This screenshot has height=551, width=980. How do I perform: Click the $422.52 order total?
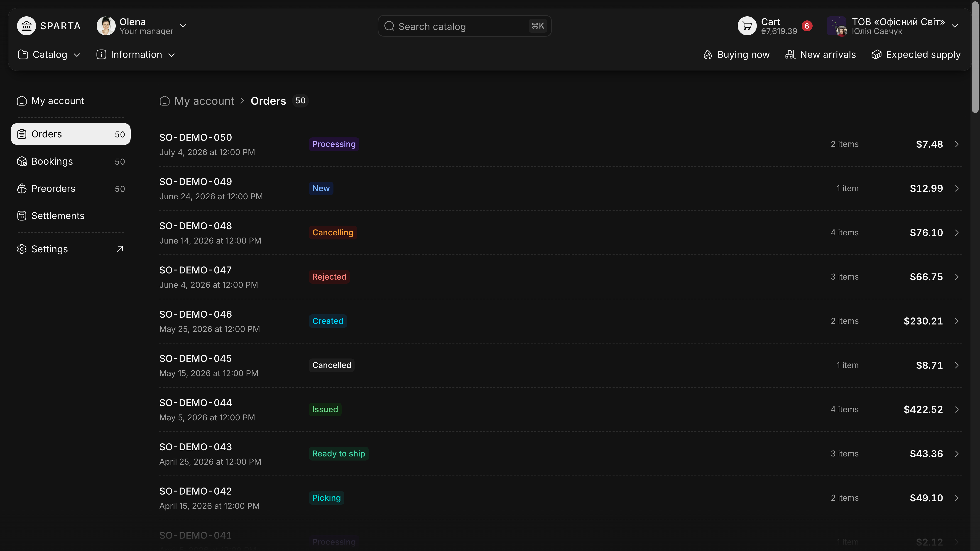[x=923, y=410]
